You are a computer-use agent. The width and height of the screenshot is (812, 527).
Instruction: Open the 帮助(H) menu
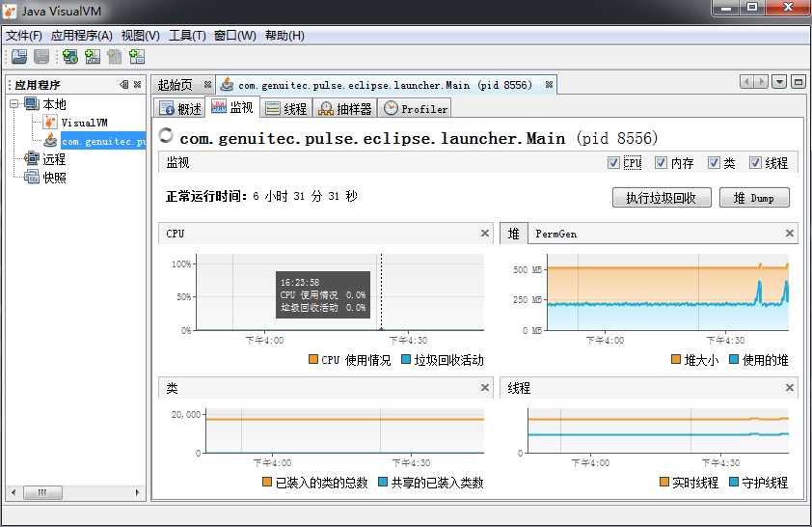[x=284, y=36]
